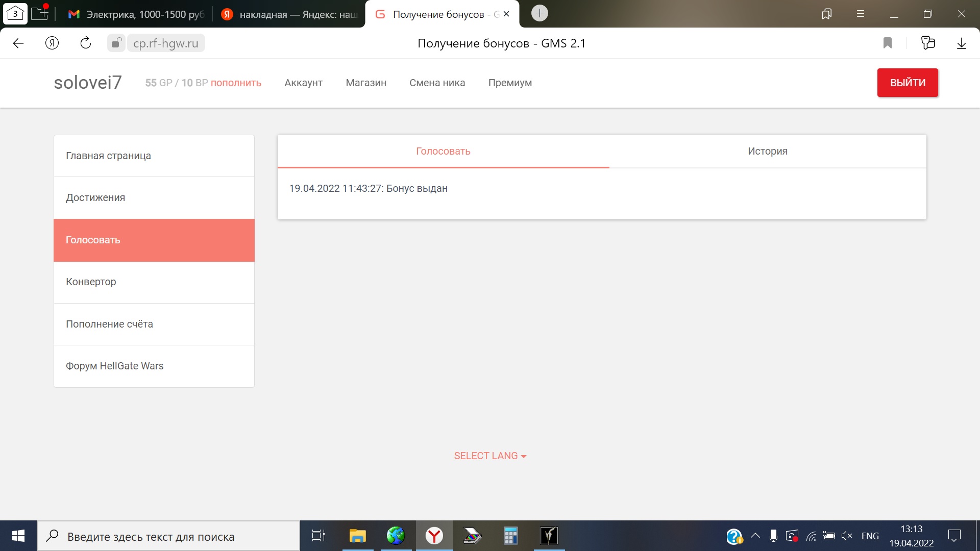
Task: Open Форум HellGate Wars link
Action: pyautogui.click(x=154, y=366)
